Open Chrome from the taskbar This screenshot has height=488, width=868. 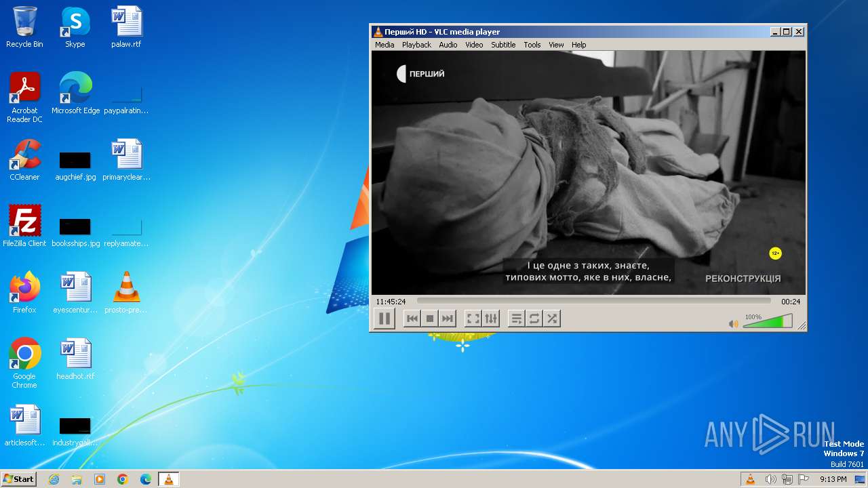pyautogui.click(x=123, y=479)
